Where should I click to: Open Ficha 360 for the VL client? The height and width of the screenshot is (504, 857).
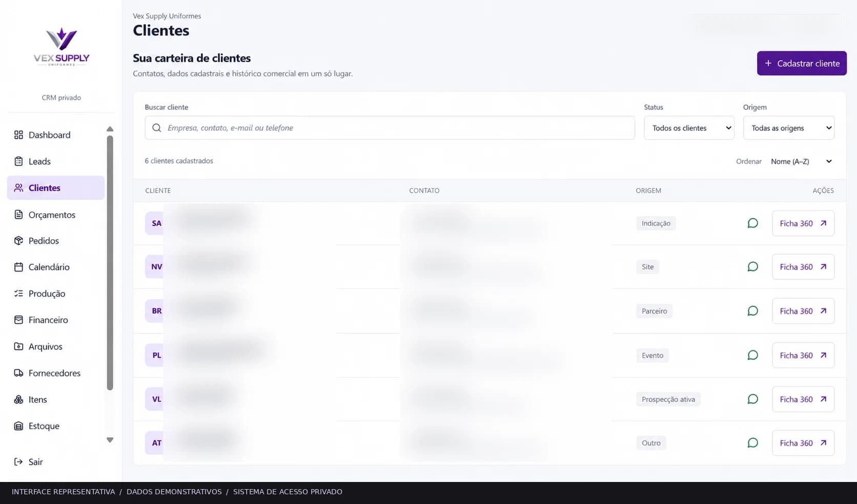[803, 399]
